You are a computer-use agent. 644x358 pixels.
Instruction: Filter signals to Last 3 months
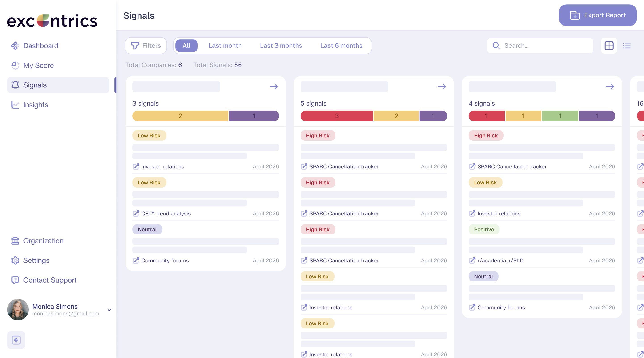[281, 45]
